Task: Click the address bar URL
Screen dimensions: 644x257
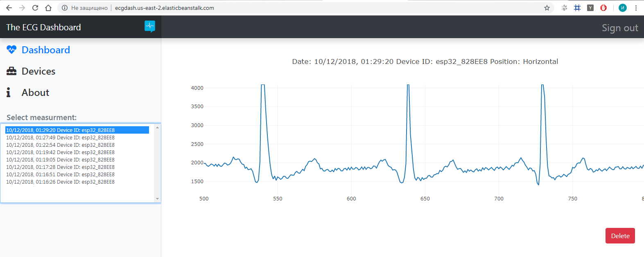Action: 164,8
